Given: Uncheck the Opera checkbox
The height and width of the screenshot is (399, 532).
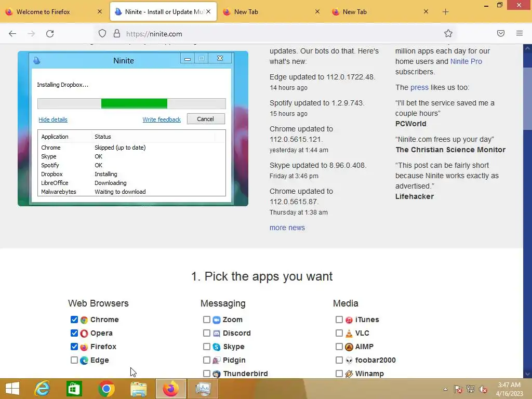Looking at the screenshot, I should (74, 333).
